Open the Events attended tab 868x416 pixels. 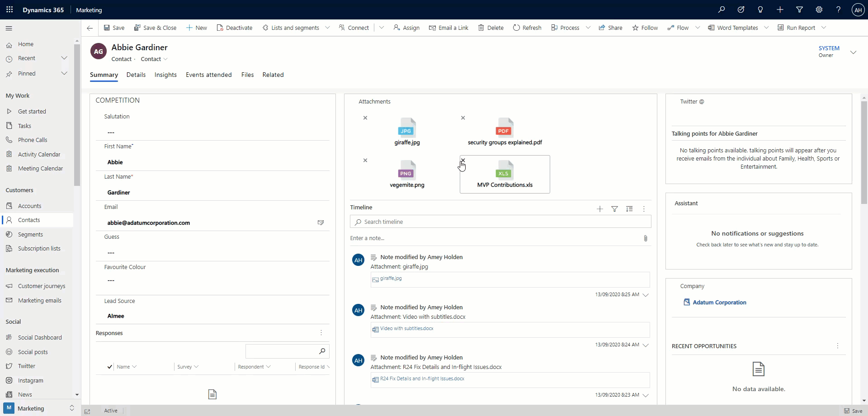209,75
